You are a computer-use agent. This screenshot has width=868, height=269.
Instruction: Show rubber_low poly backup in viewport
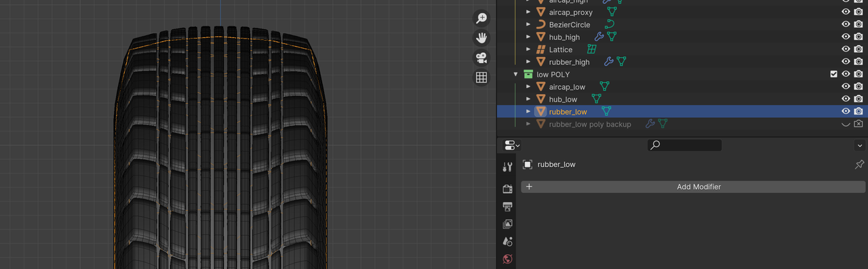click(846, 124)
